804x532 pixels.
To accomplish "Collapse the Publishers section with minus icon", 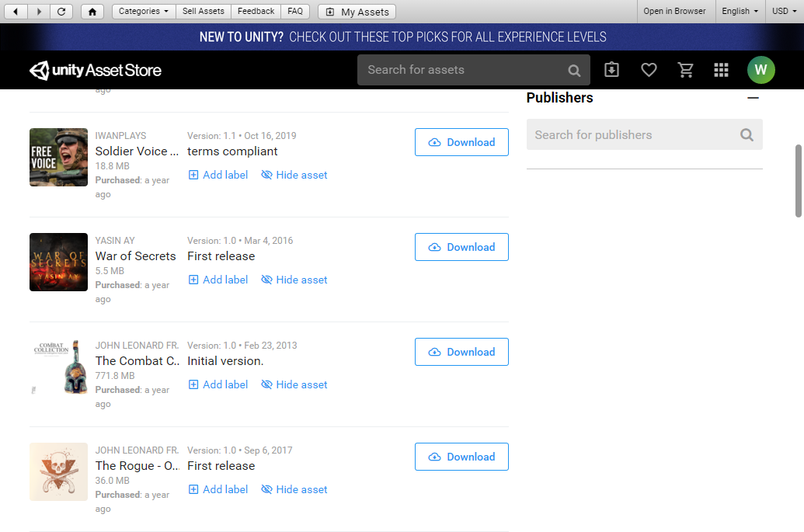I will (753, 98).
